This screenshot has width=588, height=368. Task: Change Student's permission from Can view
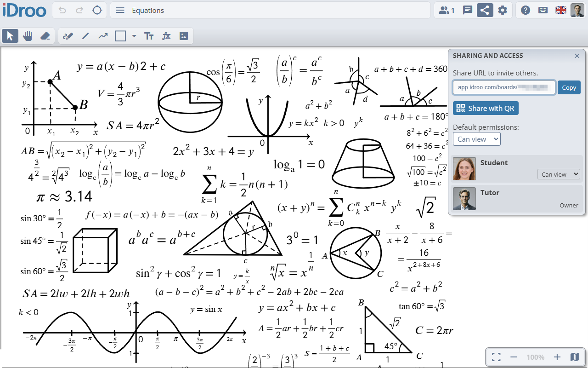[559, 174]
